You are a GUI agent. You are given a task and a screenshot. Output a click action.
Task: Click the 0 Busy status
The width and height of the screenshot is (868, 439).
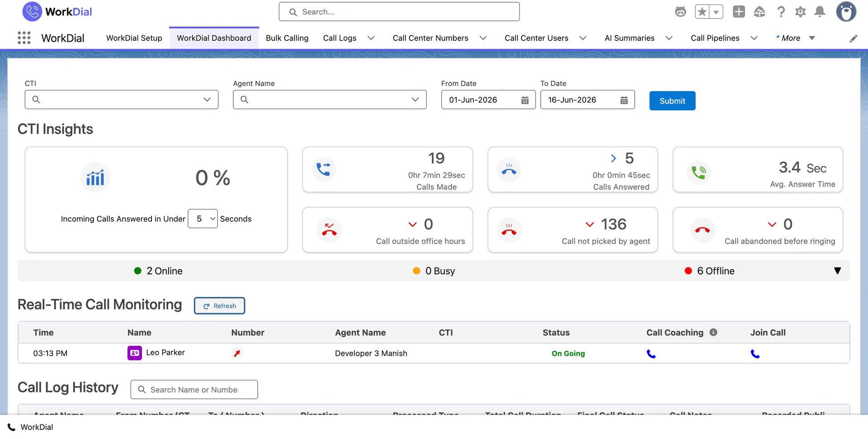[434, 271]
